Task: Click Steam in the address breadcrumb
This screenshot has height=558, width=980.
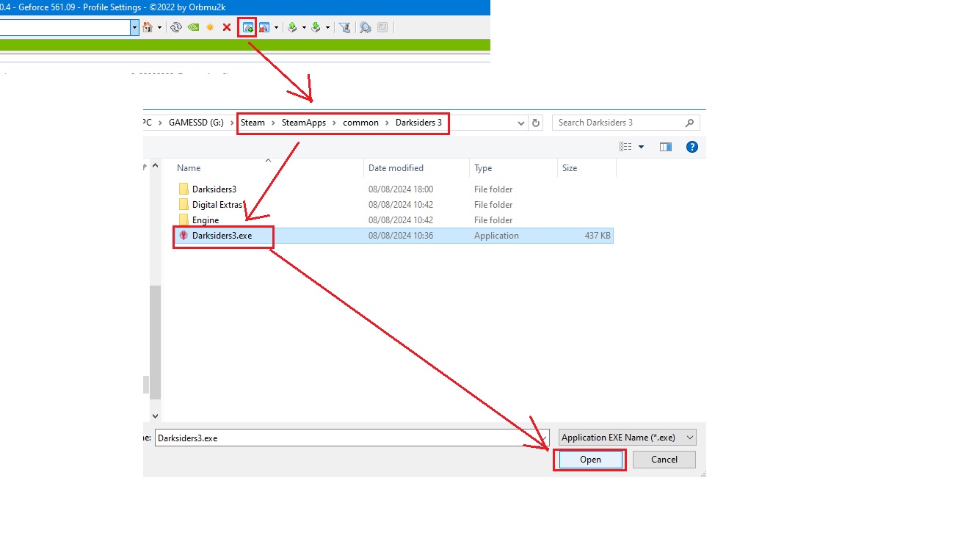Action: (253, 123)
